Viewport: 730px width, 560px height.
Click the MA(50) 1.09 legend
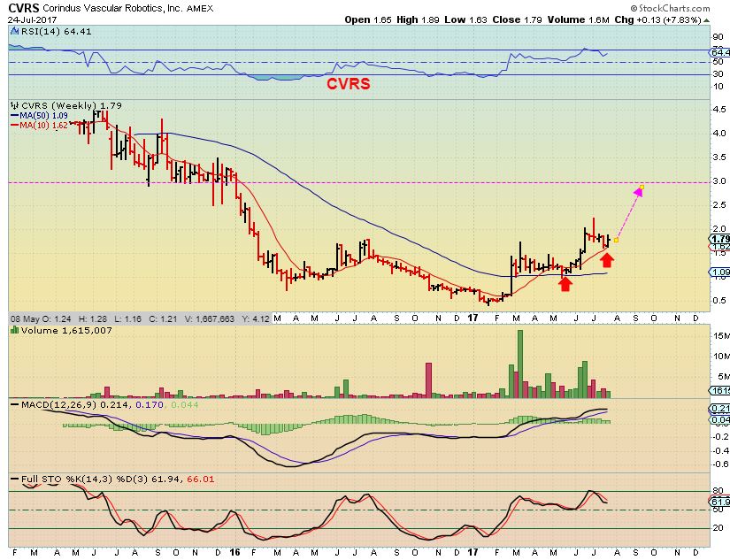(x=43, y=115)
